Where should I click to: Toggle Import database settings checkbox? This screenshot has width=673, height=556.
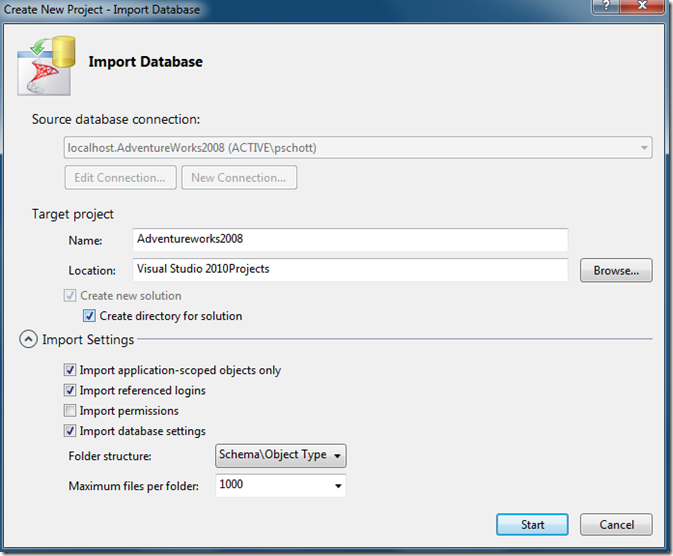click(x=70, y=431)
